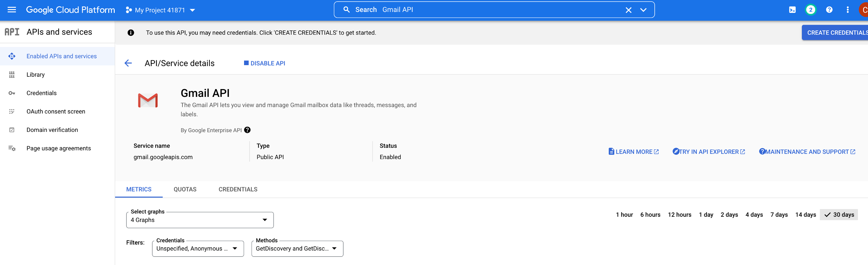Switch to the QUOTAS tab
The width and height of the screenshot is (868, 265).
(x=185, y=190)
